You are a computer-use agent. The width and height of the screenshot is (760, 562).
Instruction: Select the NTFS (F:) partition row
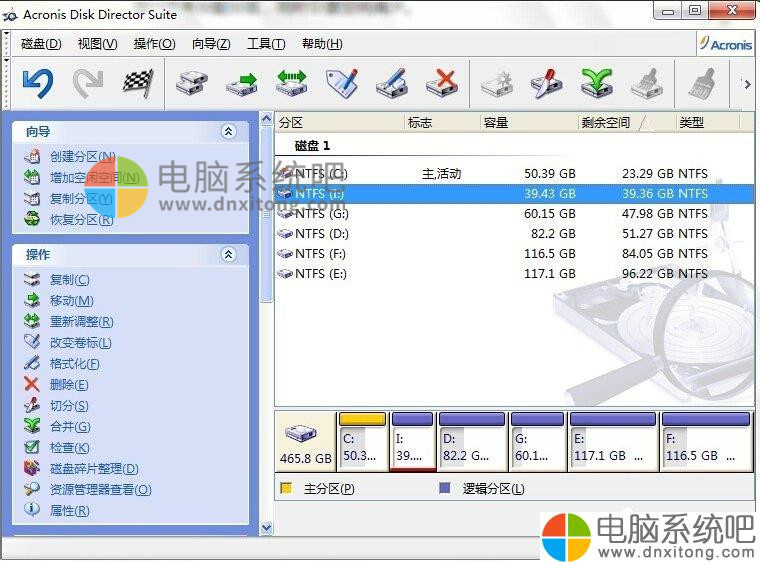(514, 254)
